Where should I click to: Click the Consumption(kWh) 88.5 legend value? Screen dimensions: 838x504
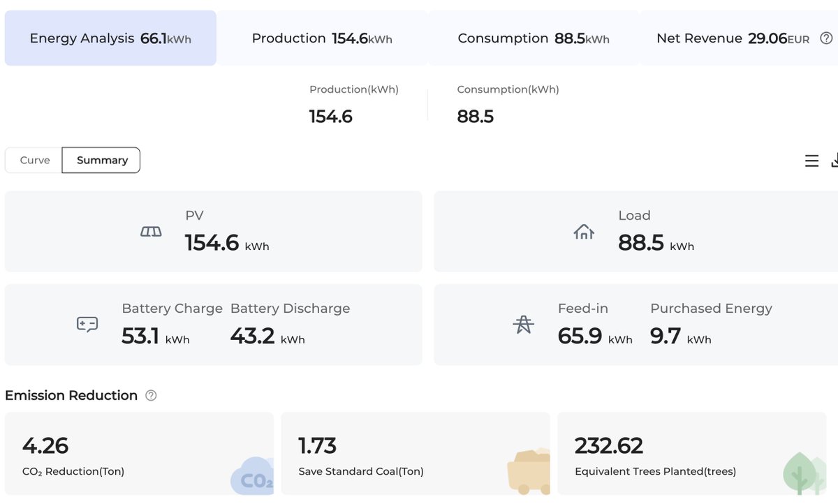pos(476,117)
